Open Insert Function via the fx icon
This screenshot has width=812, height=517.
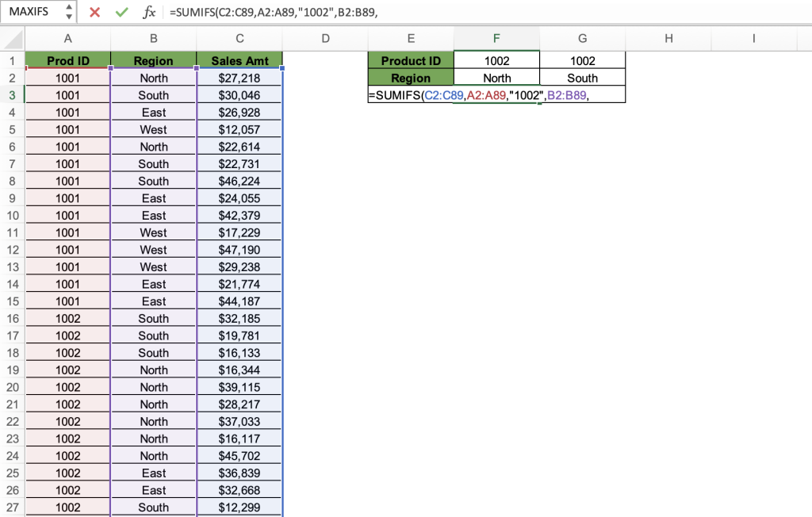click(149, 12)
